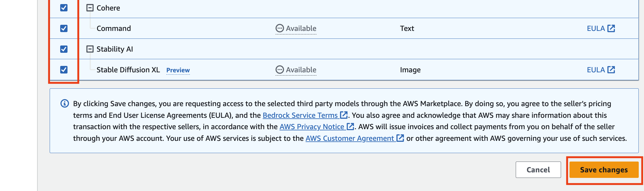Open the Stable Diffusion XL EULA link
The height and width of the screenshot is (191, 644).
point(595,70)
